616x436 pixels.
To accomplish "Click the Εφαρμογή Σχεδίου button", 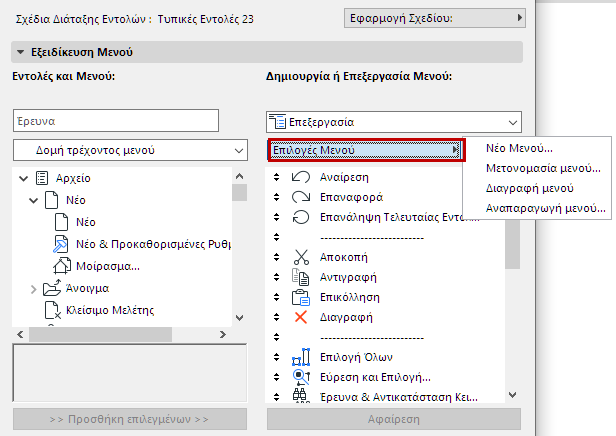I will [x=433, y=18].
